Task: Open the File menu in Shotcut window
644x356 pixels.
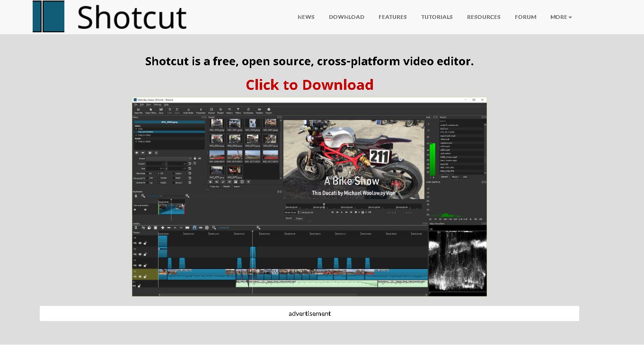Action: [136, 104]
